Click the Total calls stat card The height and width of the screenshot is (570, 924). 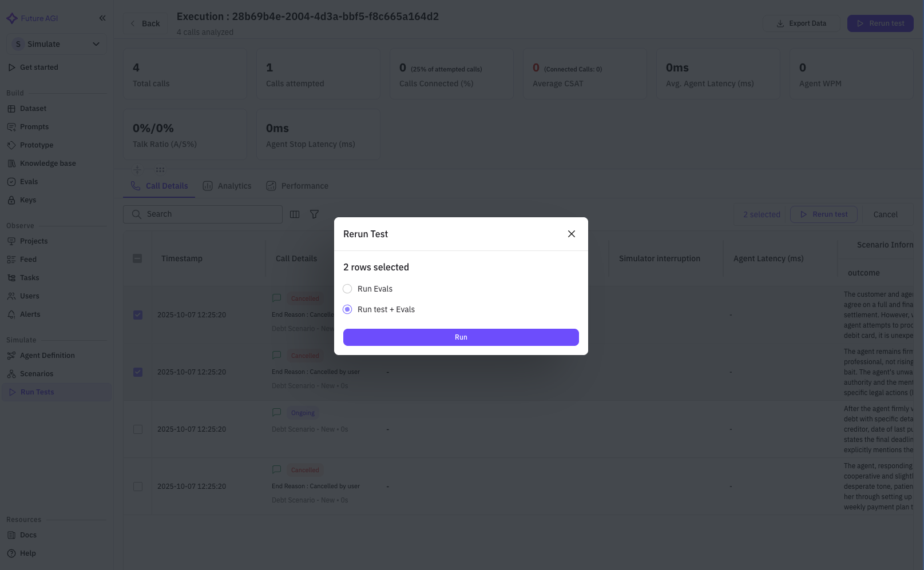(185, 74)
